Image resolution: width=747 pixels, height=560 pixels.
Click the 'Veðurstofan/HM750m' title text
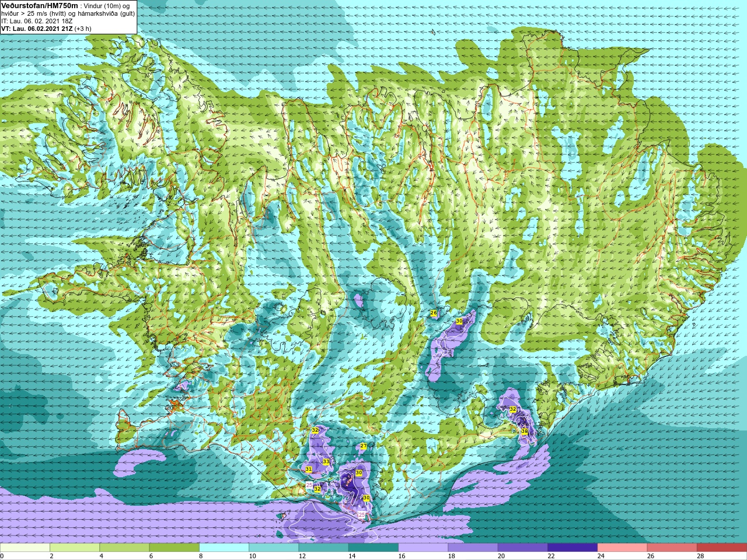[39, 6]
